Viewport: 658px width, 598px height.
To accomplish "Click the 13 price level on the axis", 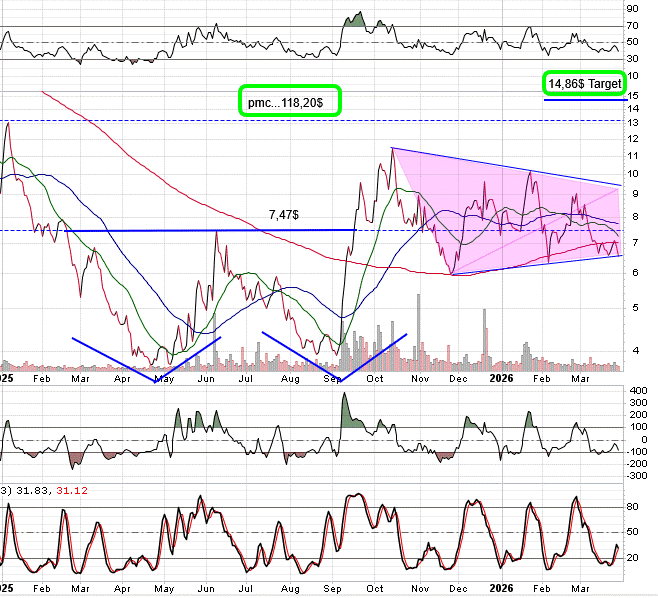I will [632, 120].
